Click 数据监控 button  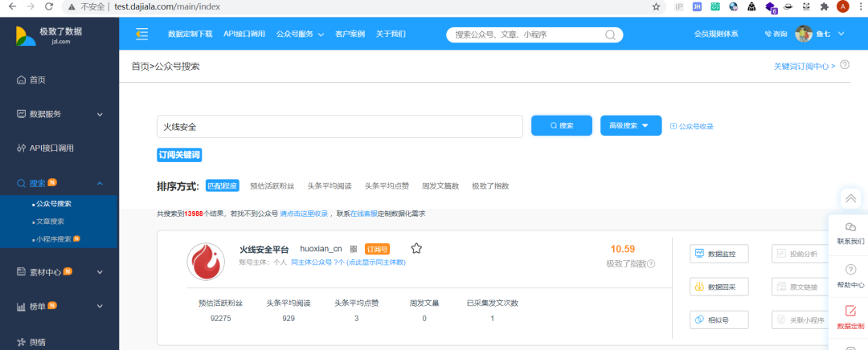click(719, 253)
